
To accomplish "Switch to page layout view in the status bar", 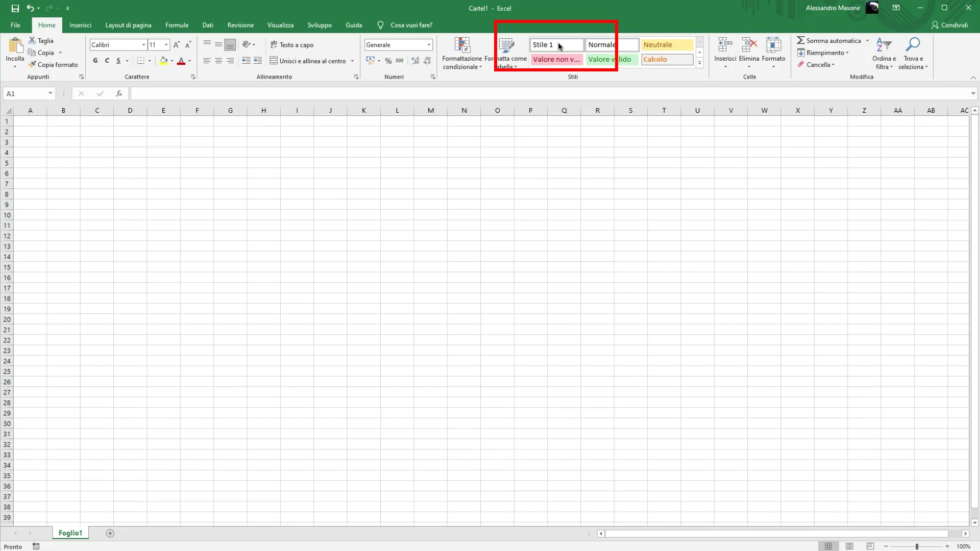I will pyautogui.click(x=849, y=546).
